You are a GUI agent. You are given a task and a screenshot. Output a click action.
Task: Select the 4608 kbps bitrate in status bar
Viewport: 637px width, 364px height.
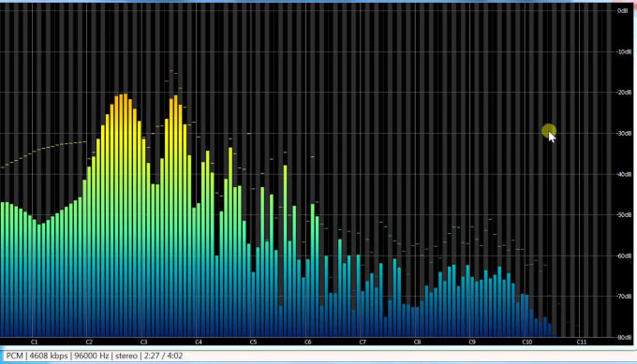(49, 356)
